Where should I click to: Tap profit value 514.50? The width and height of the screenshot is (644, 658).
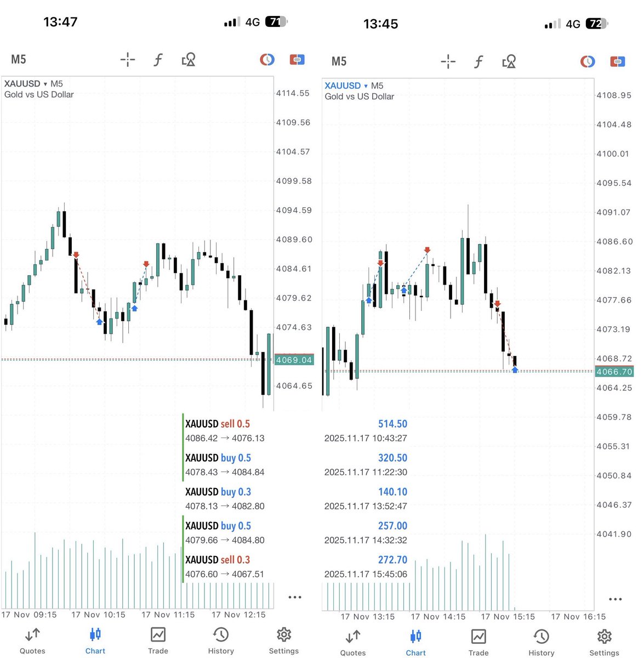coord(392,424)
